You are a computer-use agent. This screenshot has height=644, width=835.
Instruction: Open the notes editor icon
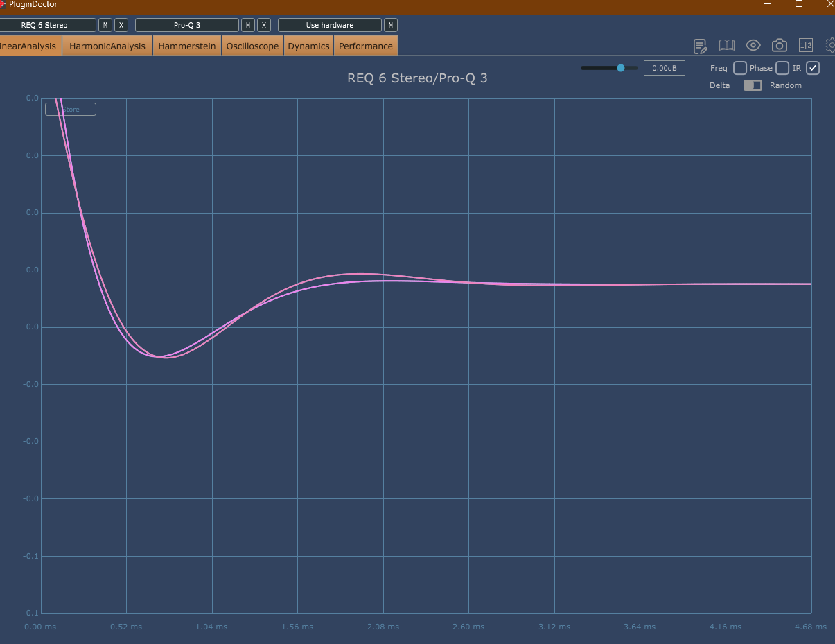click(701, 46)
